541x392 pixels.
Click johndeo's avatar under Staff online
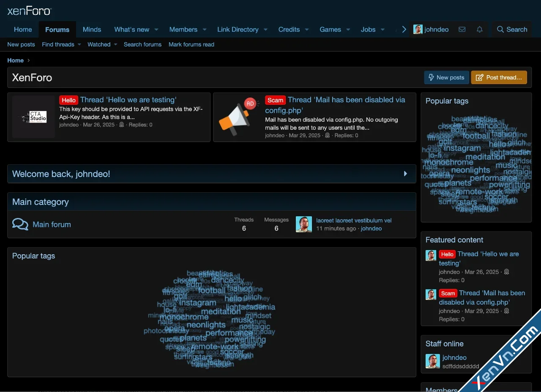pos(432,361)
